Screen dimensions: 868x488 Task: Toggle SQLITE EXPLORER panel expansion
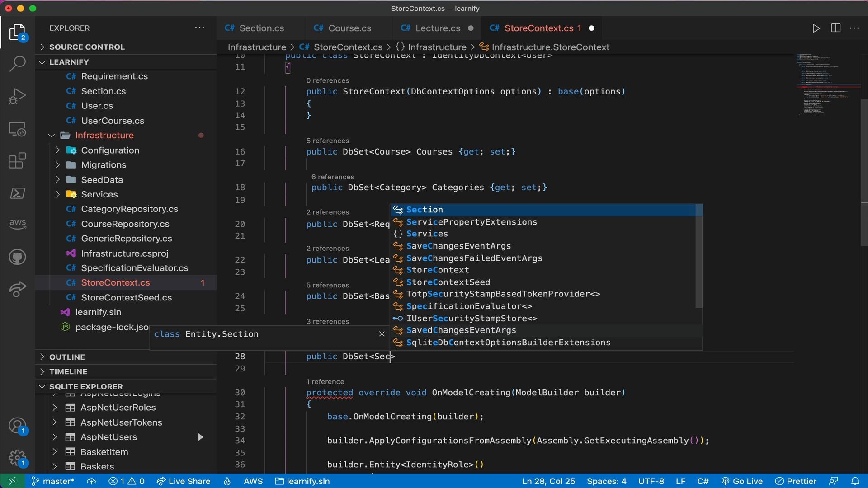[x=42, y=387]
